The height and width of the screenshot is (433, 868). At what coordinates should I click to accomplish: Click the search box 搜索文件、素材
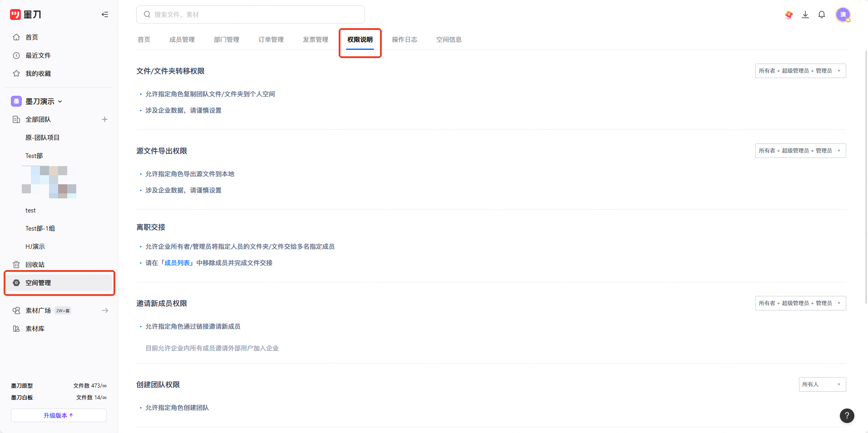tap(251, 15)
